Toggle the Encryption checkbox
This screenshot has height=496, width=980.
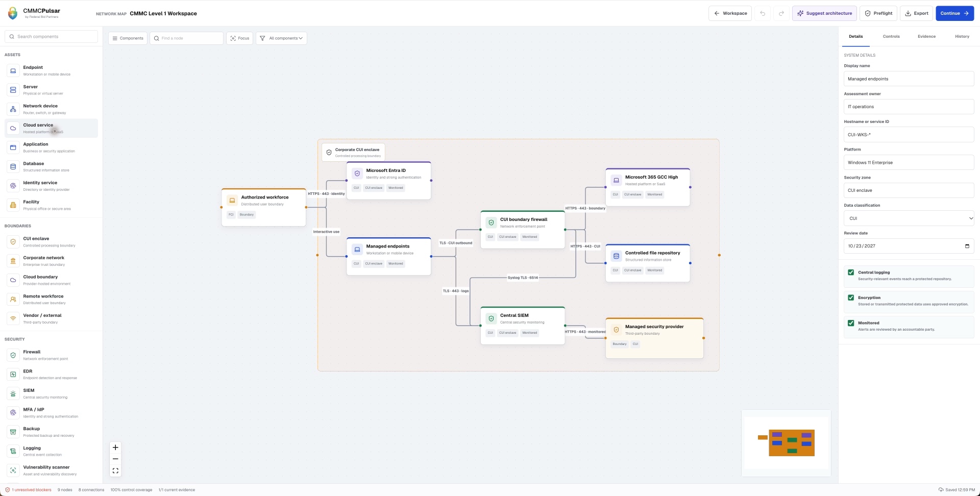[x=851, y=297]
